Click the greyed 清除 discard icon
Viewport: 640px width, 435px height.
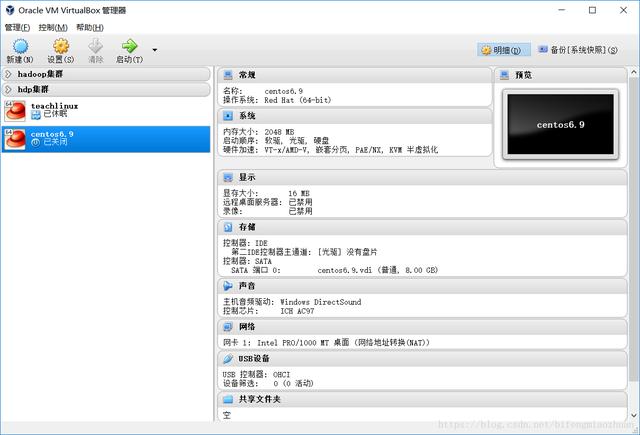pos(96,46)
